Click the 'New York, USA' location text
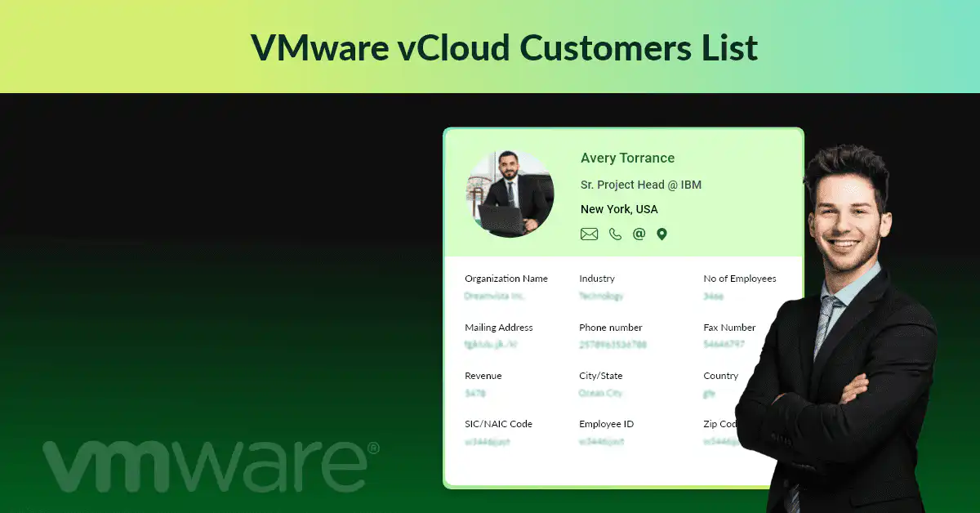 [619, 209]
